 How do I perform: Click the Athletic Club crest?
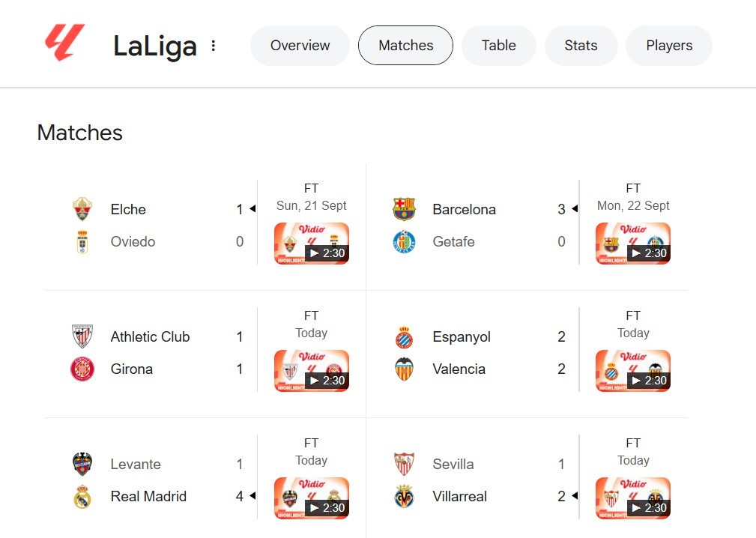82,336
